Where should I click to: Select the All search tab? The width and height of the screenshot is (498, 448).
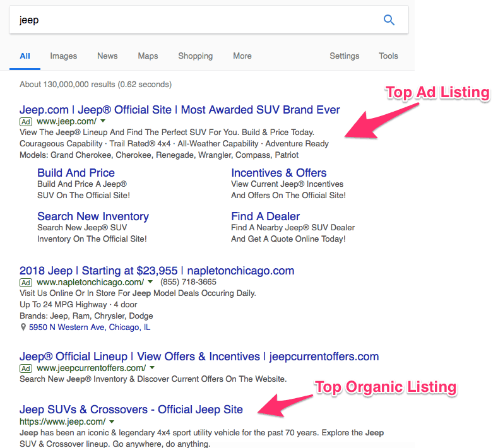25,56
